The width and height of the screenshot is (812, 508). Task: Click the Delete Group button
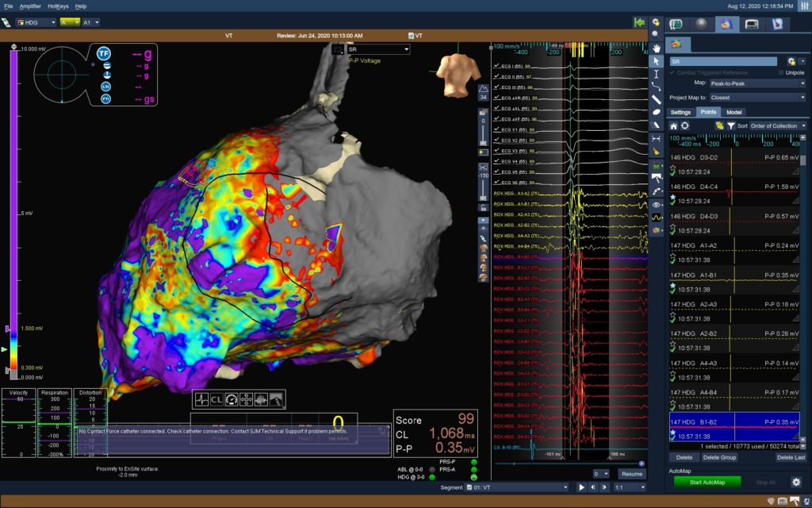coord(718,457)
